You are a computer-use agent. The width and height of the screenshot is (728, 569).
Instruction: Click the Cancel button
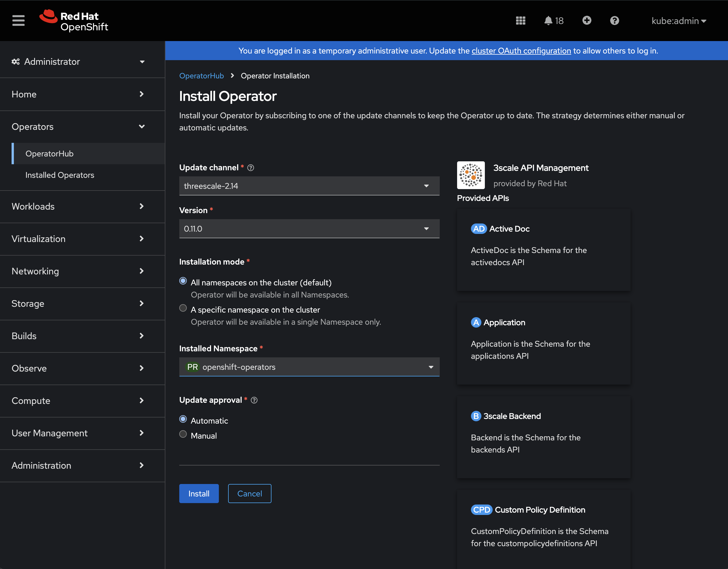[249, 493]
